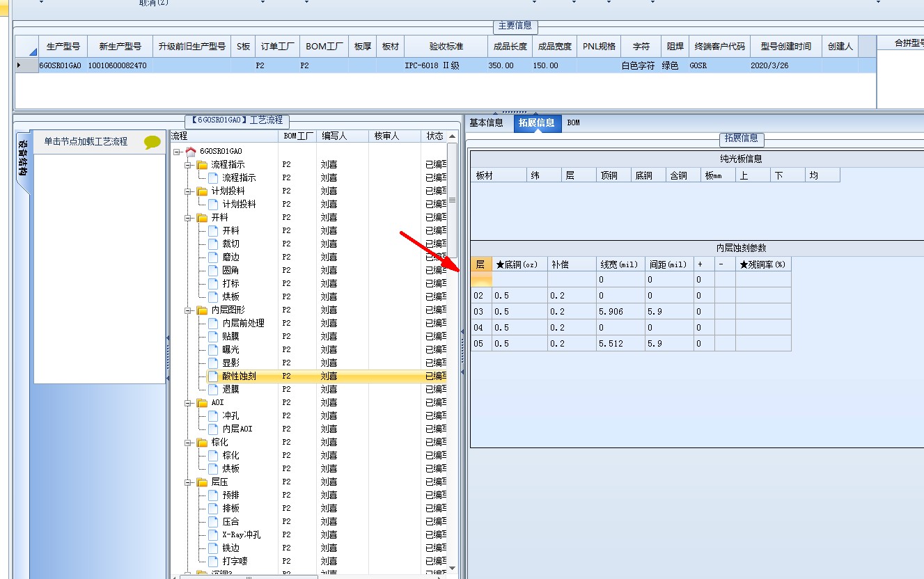
Task: Click the document icon beside 酸性蚀刻
Action: (213, 376)
